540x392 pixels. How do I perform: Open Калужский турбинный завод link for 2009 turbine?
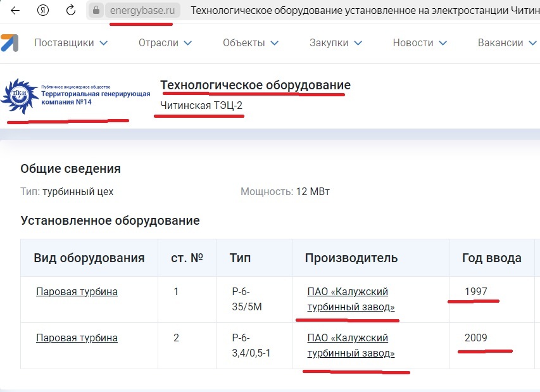click(x=350, y=346)
